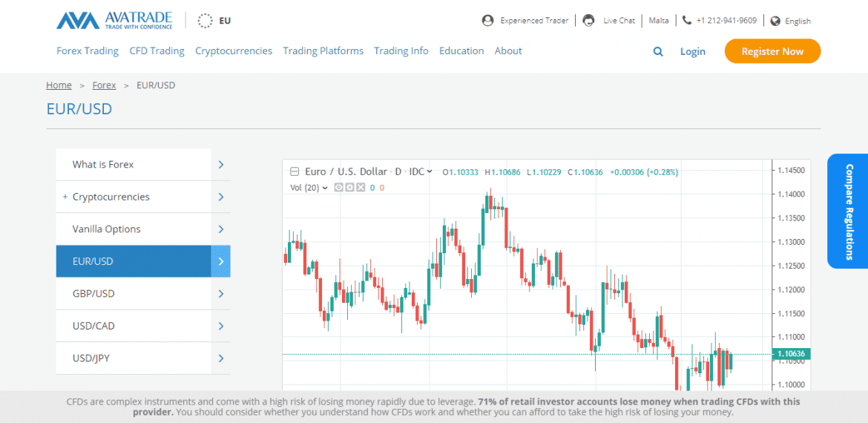Screen dimensions: 868x423
Task: Open the Compare Regulations side tab
Action: click(x=849, y=211)
